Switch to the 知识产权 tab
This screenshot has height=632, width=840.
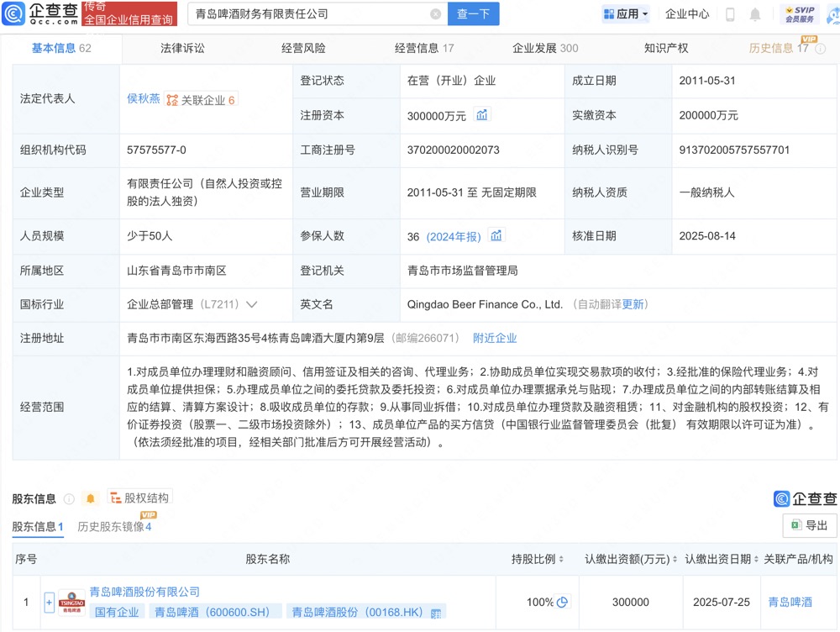coord(666,48)
